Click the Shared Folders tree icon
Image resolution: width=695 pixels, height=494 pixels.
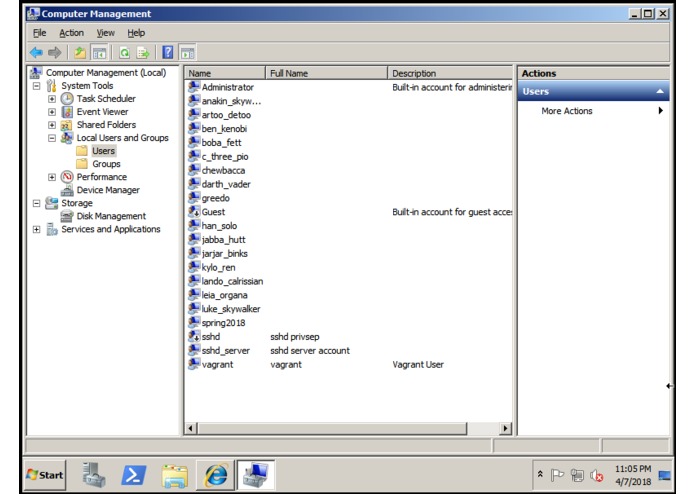(x=66, y=125)
